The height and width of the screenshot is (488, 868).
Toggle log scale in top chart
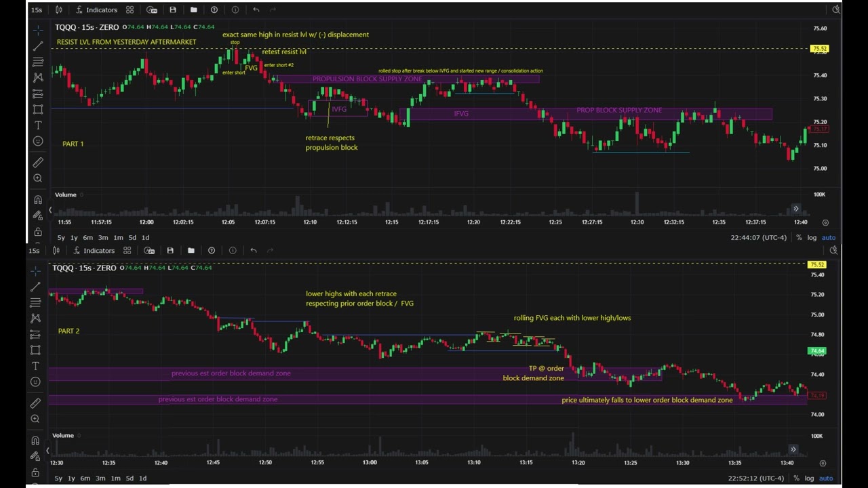point(812,237)
